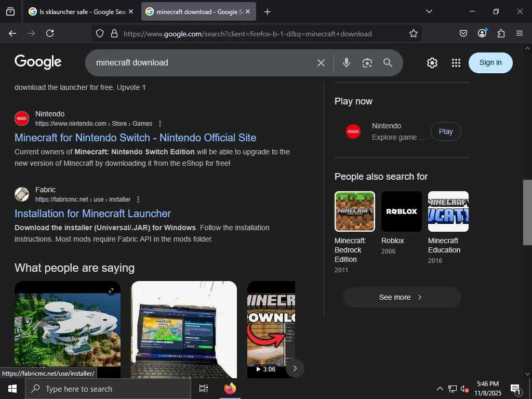Open Roblox thumbnail

(x=402, y=211)
